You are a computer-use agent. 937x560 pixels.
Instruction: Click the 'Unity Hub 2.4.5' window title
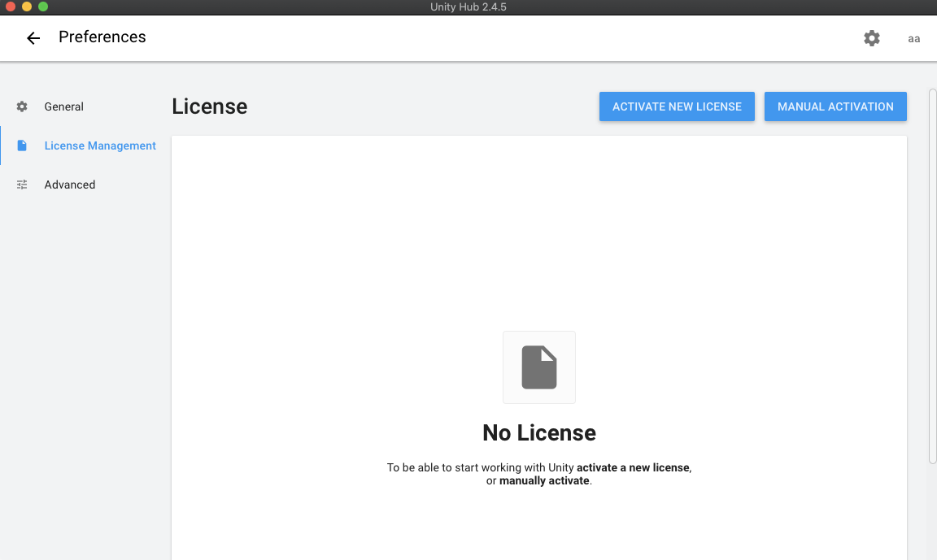click(468, 7)
